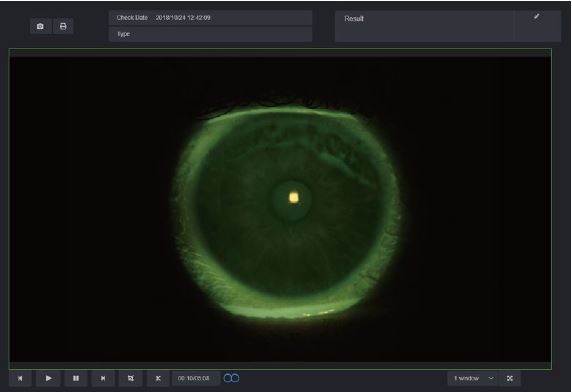Screen dimensions: 572x392
Task: Click the Result text box
Action: pyautogui.click(x=425, y=26)
